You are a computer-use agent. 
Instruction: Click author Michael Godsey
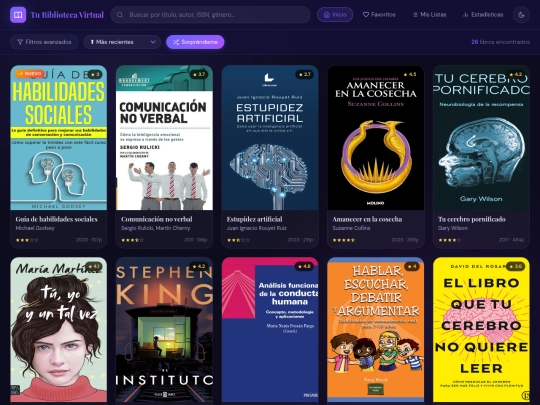coord(35,228)
